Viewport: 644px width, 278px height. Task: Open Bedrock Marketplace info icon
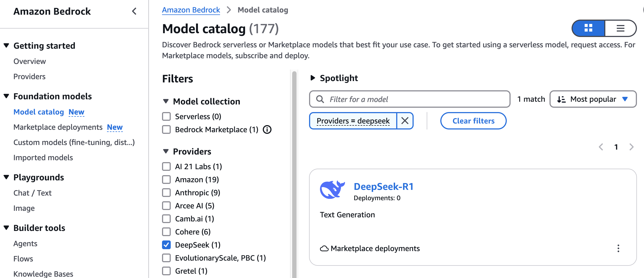tap(267, 130)
